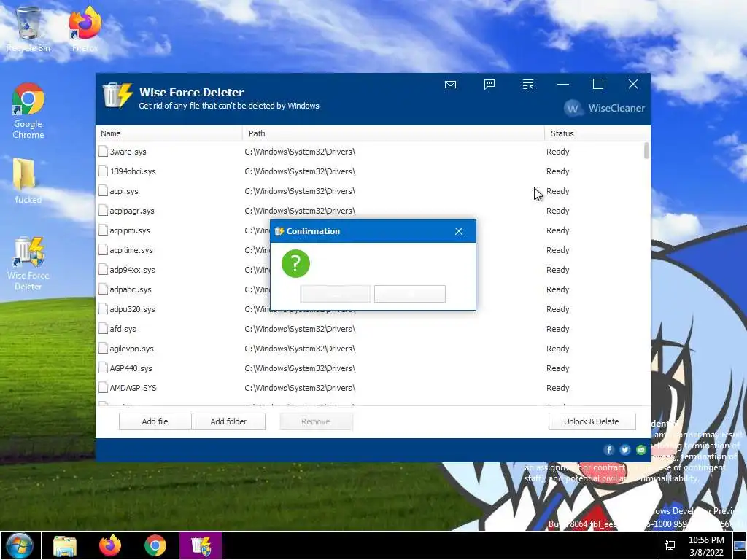747x560 pixels.
Task: Click the Wise Force Deleter trash logo
Action: pyautogui.click(x=117, y=96)
